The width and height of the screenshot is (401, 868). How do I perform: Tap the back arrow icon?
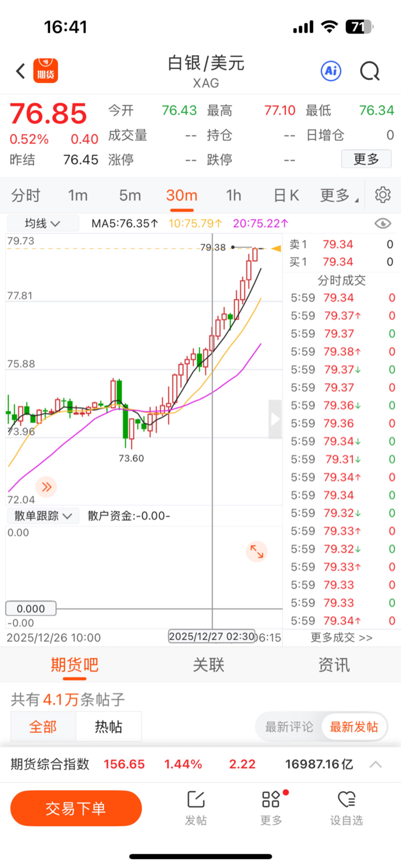coord(21,71)
